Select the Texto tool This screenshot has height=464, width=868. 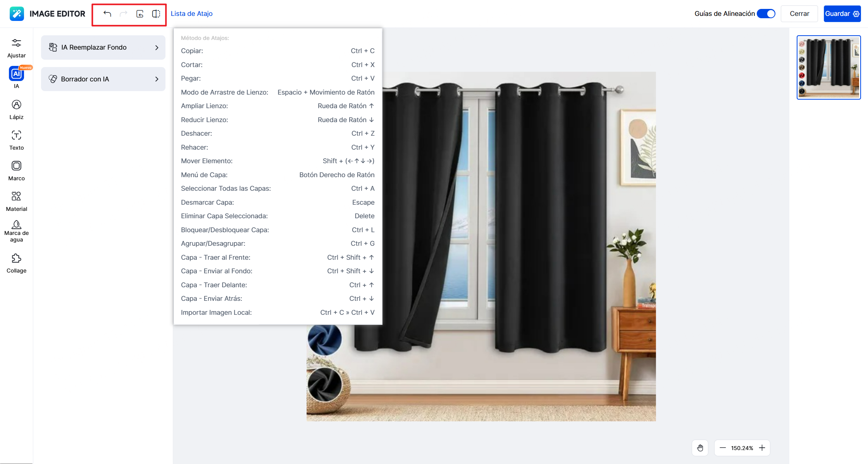coord(16,140)
